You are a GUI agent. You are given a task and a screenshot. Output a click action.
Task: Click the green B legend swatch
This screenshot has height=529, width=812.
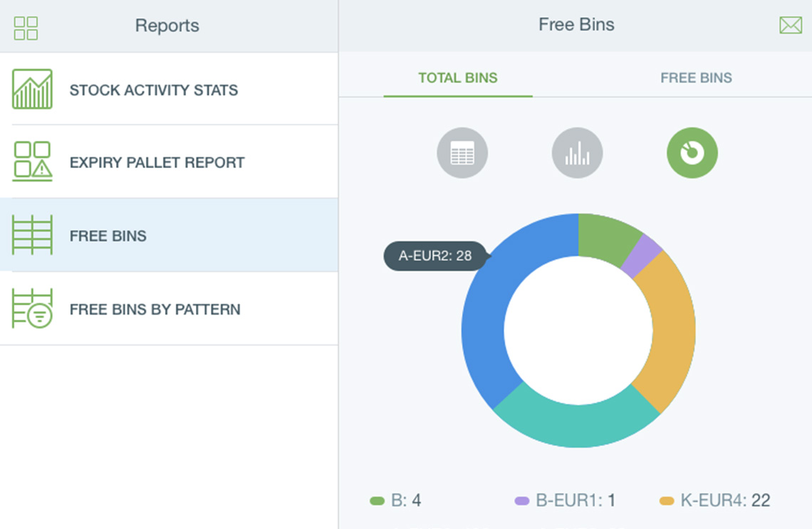378,501
